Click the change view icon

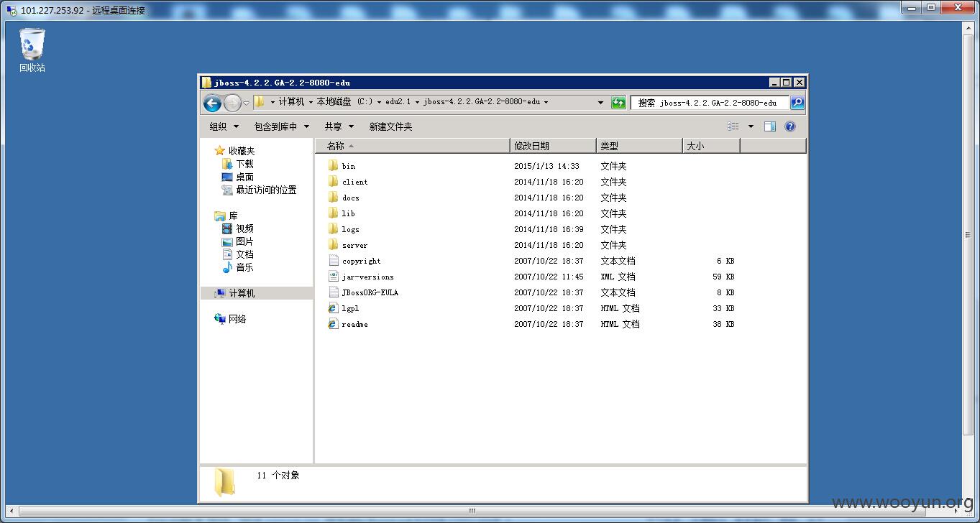click(733, 126)
